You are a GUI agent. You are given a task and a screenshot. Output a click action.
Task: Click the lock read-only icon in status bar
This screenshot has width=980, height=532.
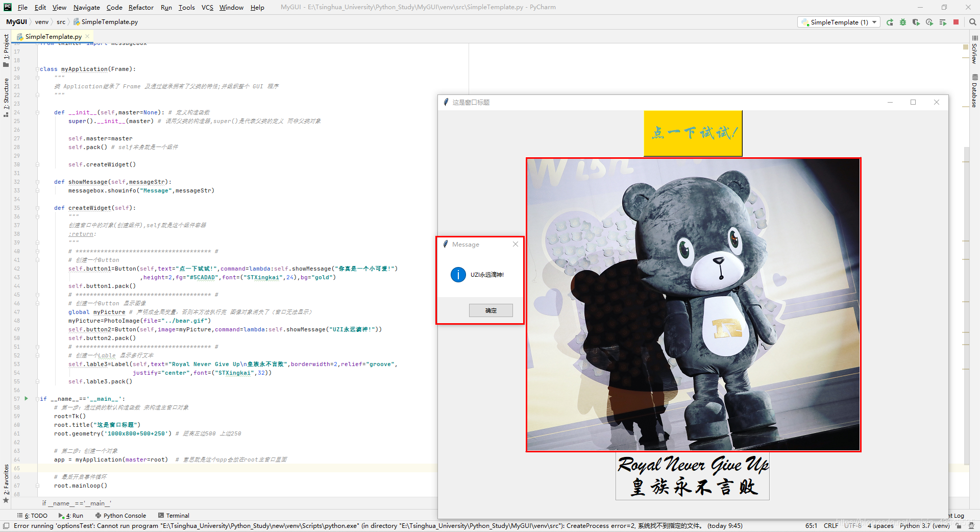pyautogui.click(x=959, y=526)
